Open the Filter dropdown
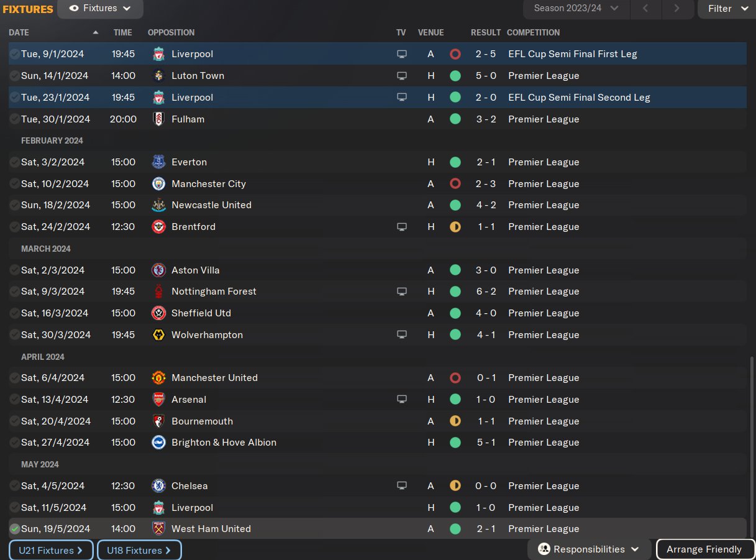This screenshot has height=560, width=756. tap(726, 9)
